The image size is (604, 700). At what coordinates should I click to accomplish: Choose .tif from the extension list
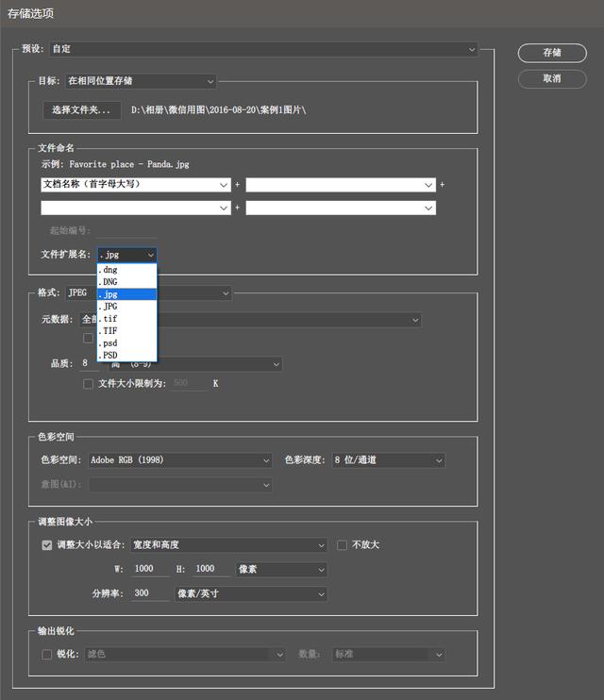click(126, 319)
